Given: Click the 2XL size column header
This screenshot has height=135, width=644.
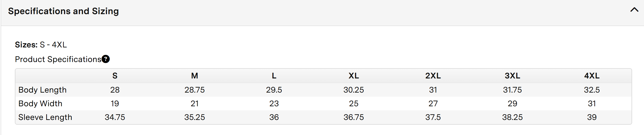Looking at the screenshot, I should 433,76.
